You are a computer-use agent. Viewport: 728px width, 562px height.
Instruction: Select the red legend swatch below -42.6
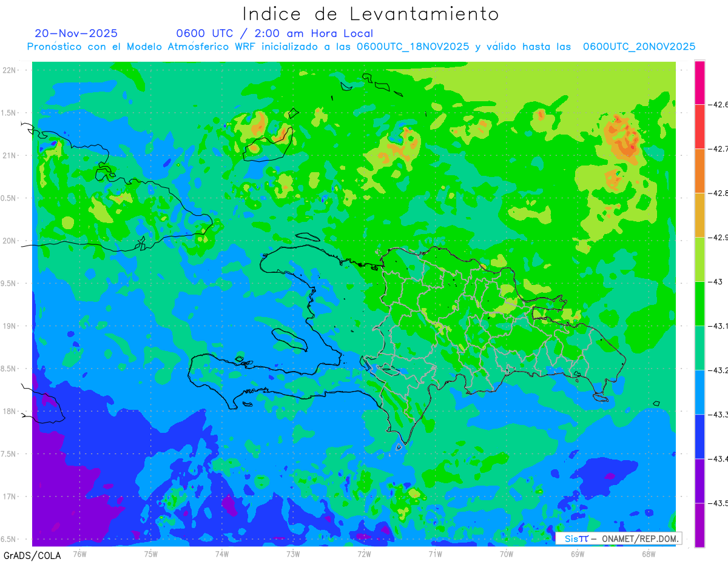[699, 127]
